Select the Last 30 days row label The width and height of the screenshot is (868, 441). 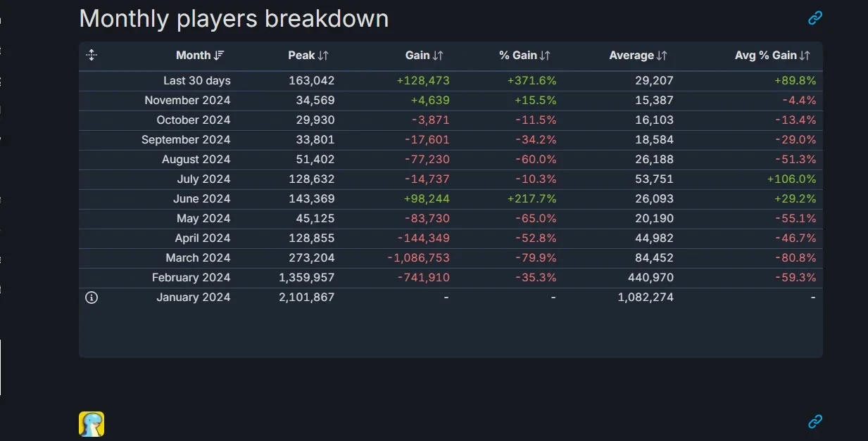click(197, 81)
